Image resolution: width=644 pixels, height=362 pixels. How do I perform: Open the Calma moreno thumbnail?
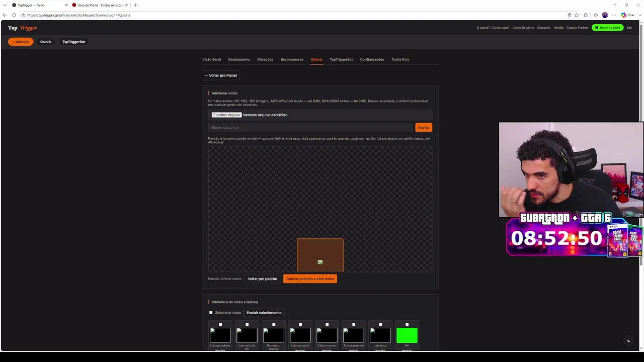click(327, 335)
